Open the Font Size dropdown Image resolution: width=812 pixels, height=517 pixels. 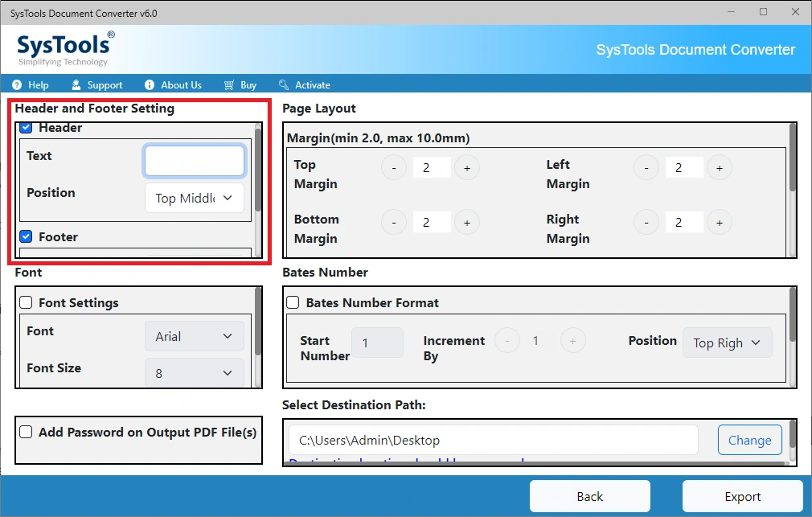tap(195, 373)
